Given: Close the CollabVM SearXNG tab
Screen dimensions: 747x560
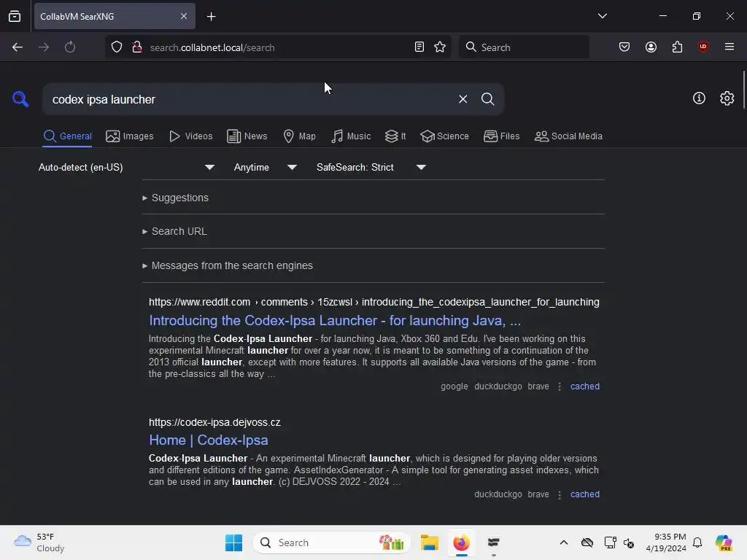Looking at the screenshot, I should click(184, 16).
